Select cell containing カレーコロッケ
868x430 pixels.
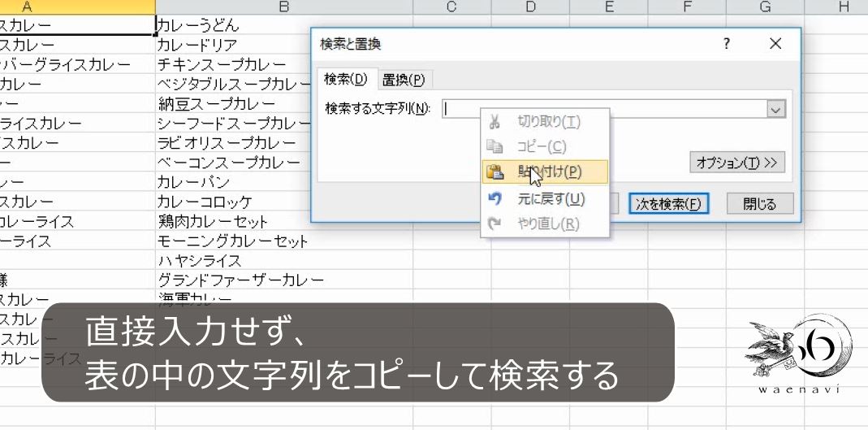[x=234, y=202]
